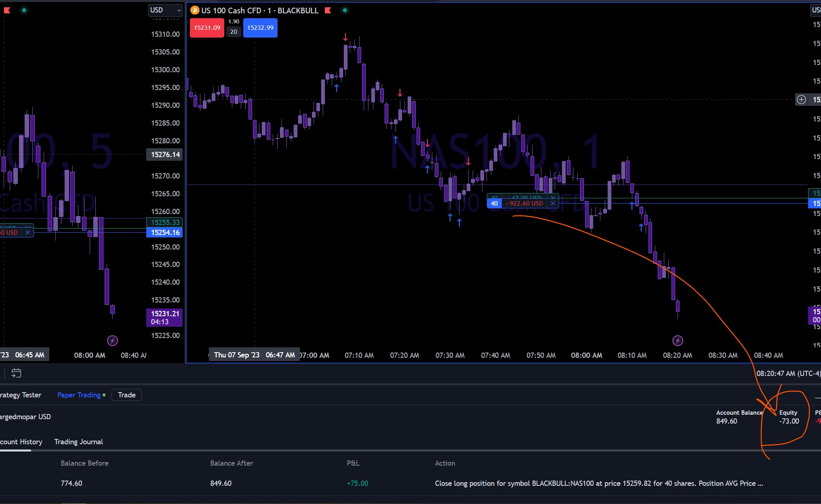Viewport: 821px width, 504px height.
Task: Click the lightning bolt icon on right chart
Action: 678,341
